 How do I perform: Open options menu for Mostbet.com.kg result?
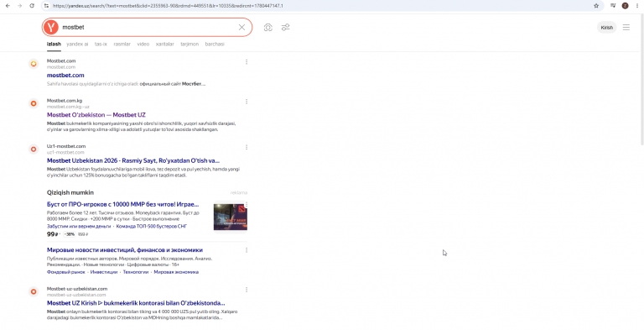click(x=247, y=102)
